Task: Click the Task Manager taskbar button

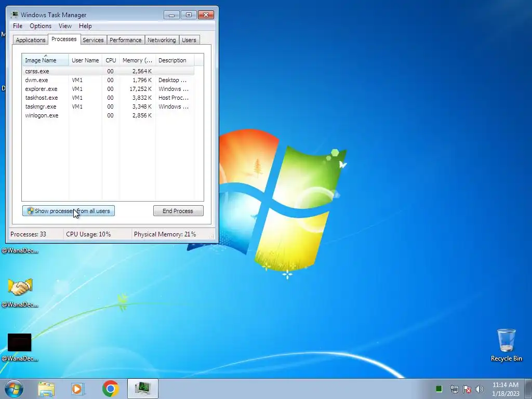Action: [x=142, y=389]
